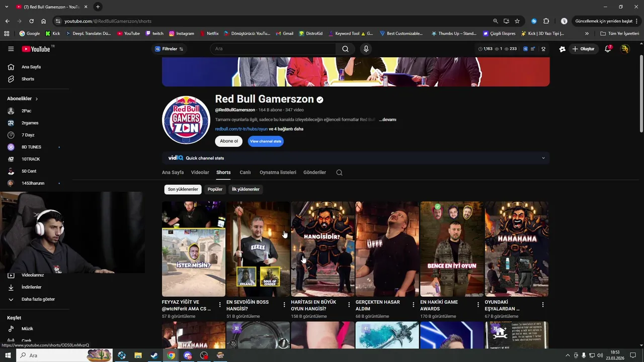Open the account avatar menu
This screenshot has height=362, width=644.
tap(625, 49)
